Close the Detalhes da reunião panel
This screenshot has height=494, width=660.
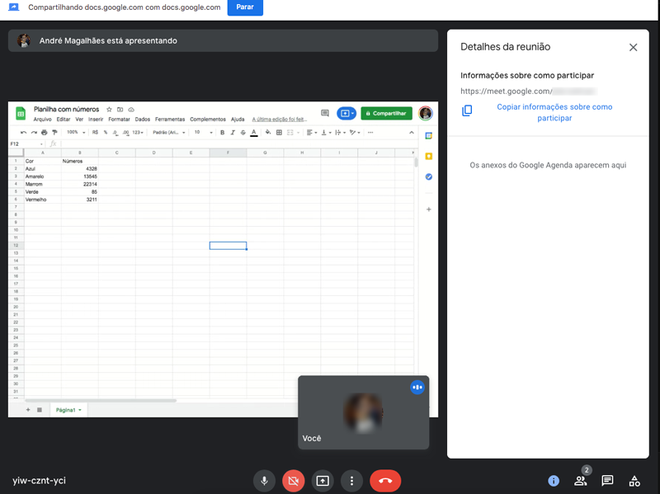633,47
